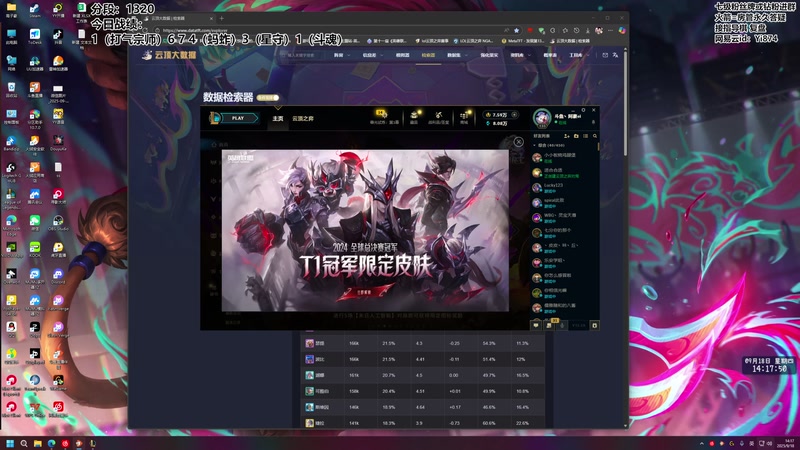Toggle friends list view options icon
Screen dimensions: 800x450
(x=585, y=136)
